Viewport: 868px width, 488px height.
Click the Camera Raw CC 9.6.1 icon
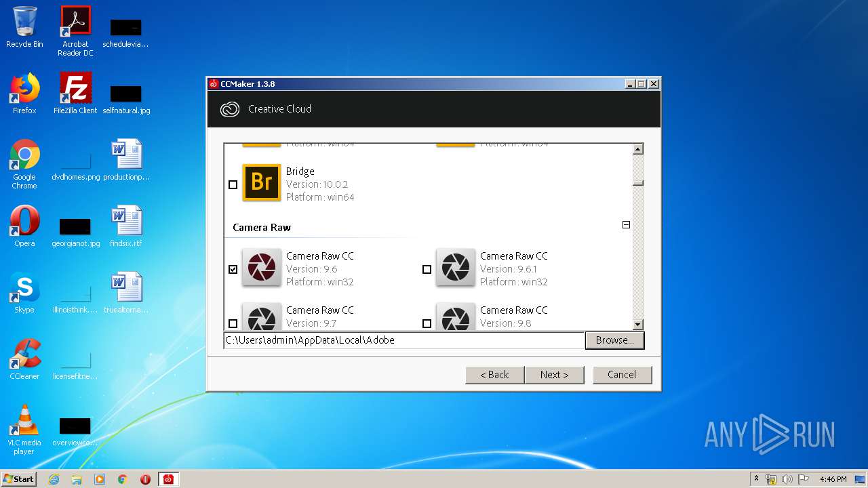(456, 267)
